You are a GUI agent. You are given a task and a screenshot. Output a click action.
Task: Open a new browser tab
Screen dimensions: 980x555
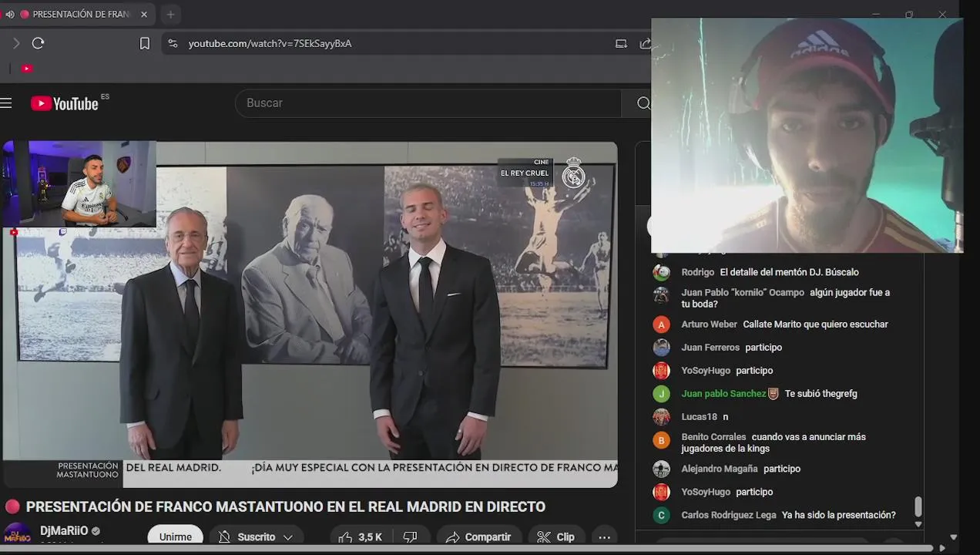point(170,14)
